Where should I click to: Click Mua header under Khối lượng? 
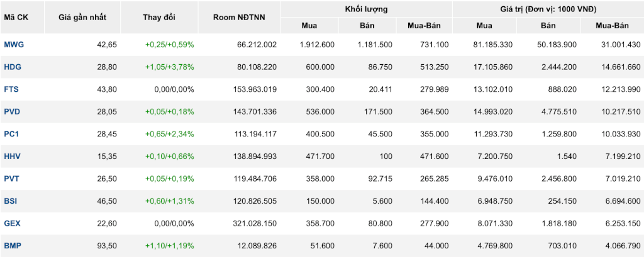(x=309, y=26)
